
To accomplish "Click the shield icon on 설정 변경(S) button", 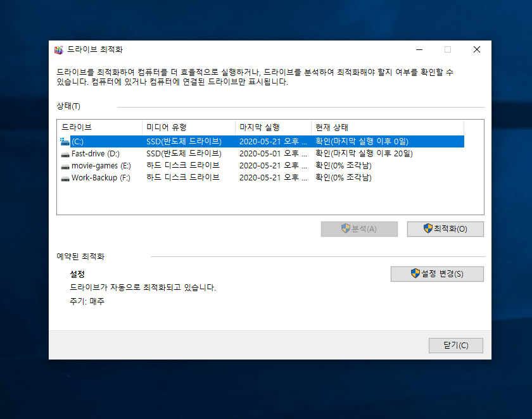I will [x=415, y=273].
